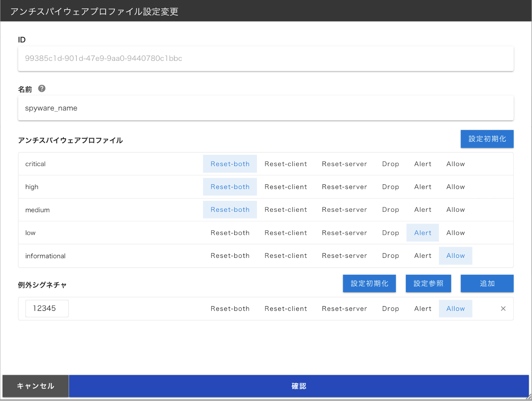The width and height of the screenshot is (532, 401).
Task: Click the キャンセル button
Action: pos(34,386)
